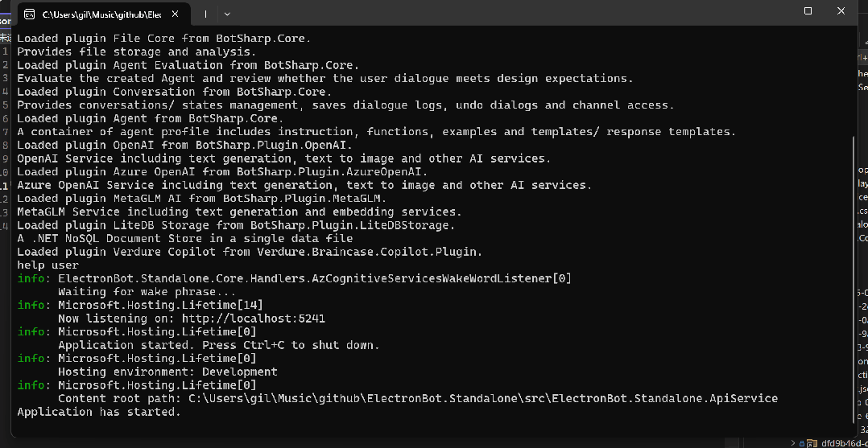
Task: Maximize the terminal window
Action: tap(808, 11)
